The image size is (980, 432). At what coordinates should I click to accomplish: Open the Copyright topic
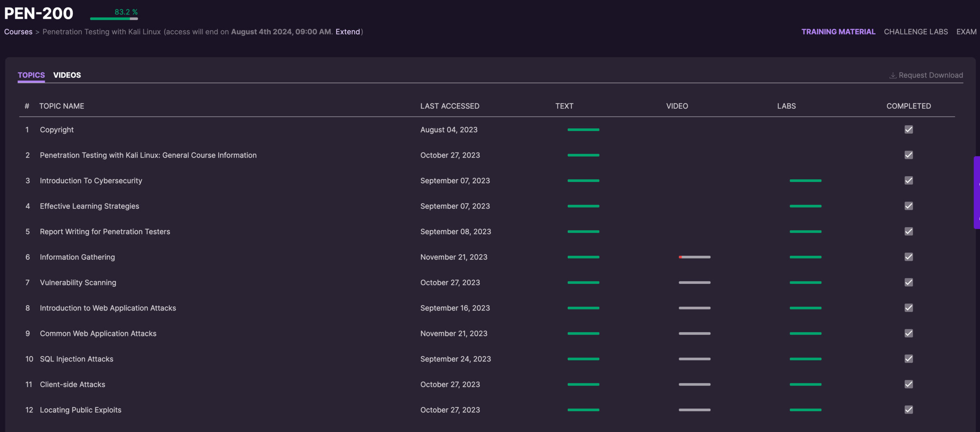[x=57, y=130]
